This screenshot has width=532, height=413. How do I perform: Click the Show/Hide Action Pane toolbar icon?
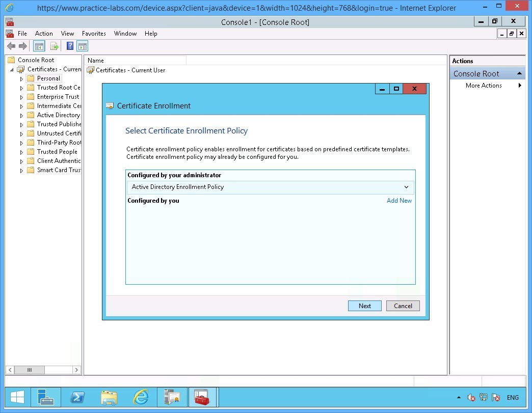83,46
